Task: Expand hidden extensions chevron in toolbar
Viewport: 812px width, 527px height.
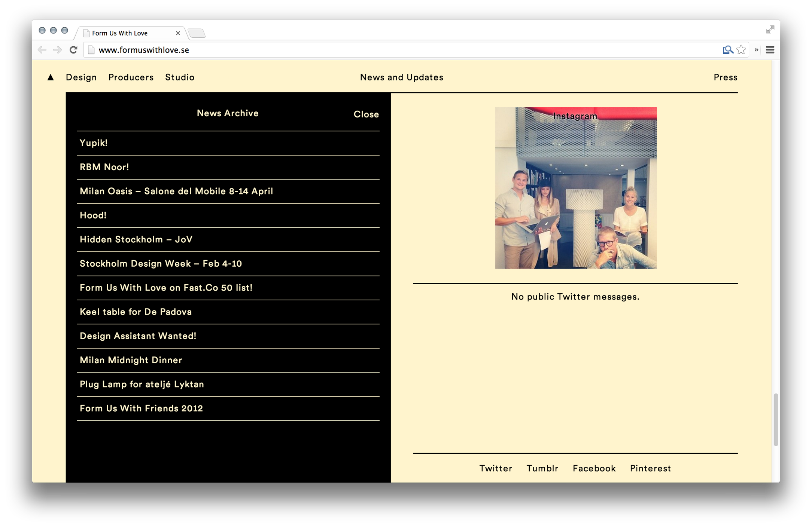Action: 756,50
